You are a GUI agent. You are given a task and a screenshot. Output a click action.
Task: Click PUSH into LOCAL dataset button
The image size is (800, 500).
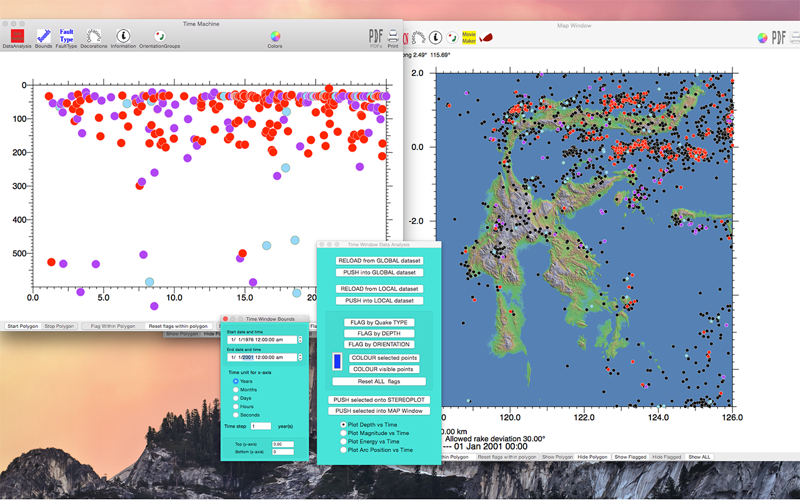tap(379, 301)
